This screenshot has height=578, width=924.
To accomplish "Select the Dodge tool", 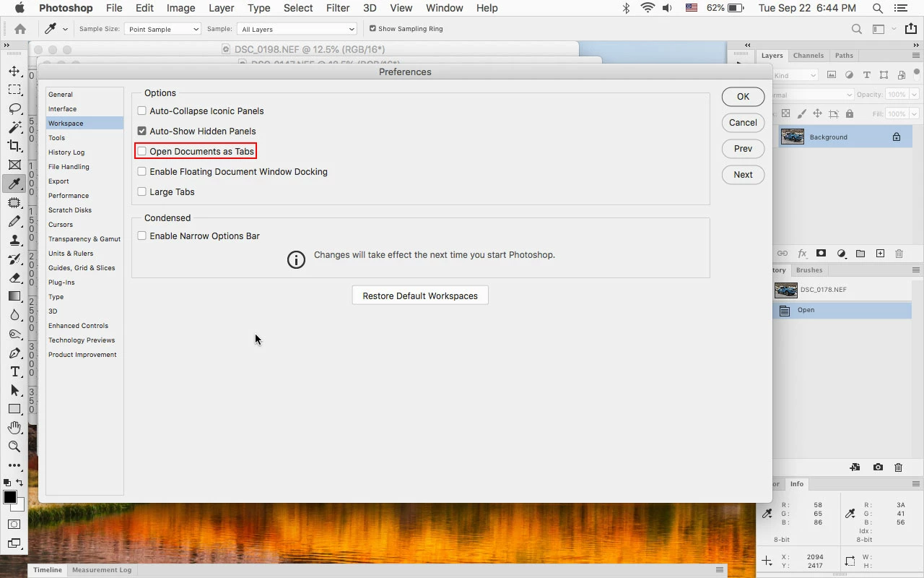I will click(14, 334).
